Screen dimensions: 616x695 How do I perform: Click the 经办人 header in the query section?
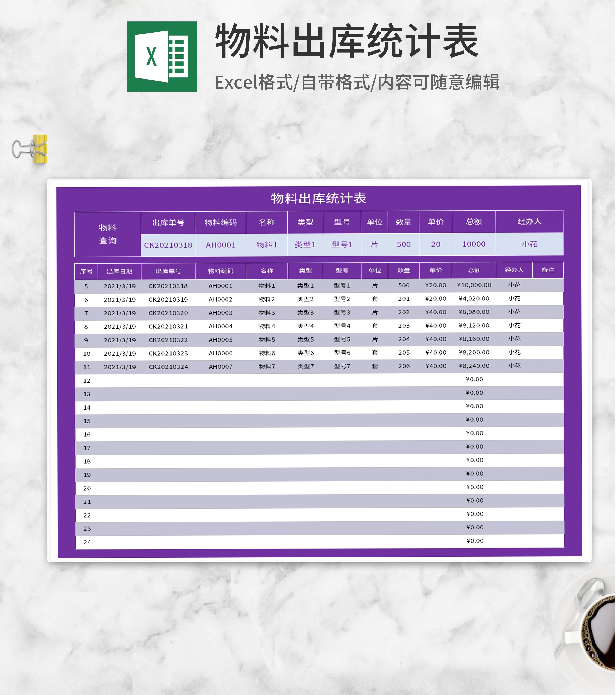(530, 222)
